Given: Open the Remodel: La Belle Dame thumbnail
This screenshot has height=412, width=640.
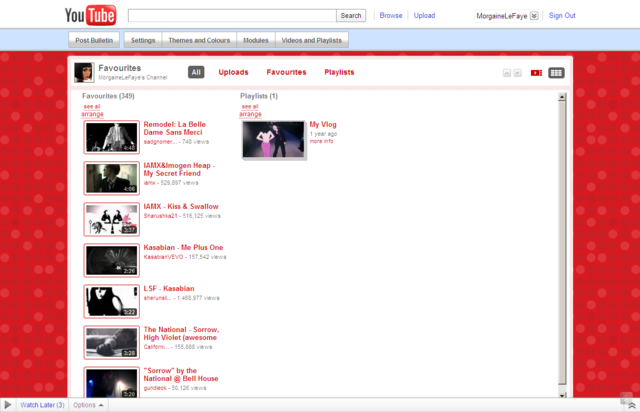Looking at the screenshot, I should [x=111, y=137].
